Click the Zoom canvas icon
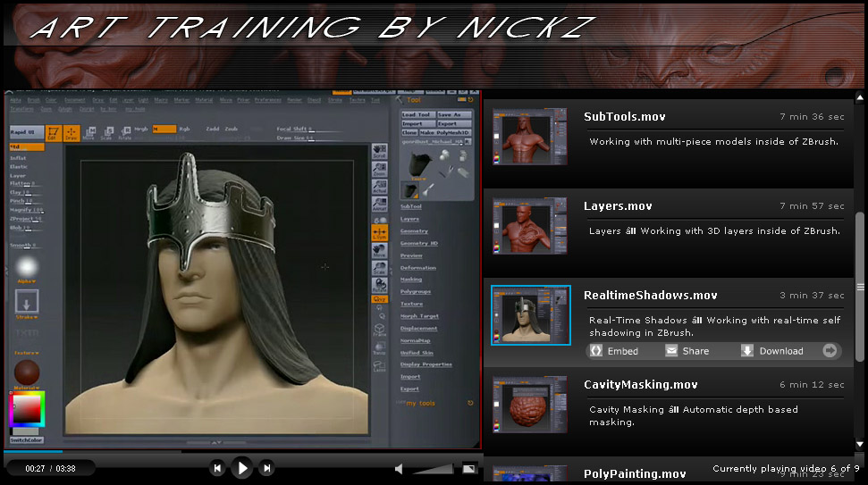Screen dimensions: 868x485 click(379, 169)
